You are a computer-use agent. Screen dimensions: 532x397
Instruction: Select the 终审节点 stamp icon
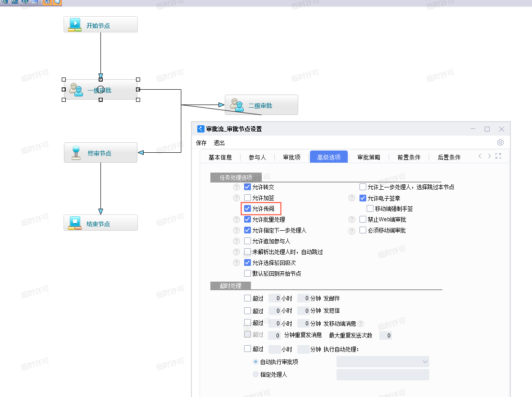pos(76,153)
